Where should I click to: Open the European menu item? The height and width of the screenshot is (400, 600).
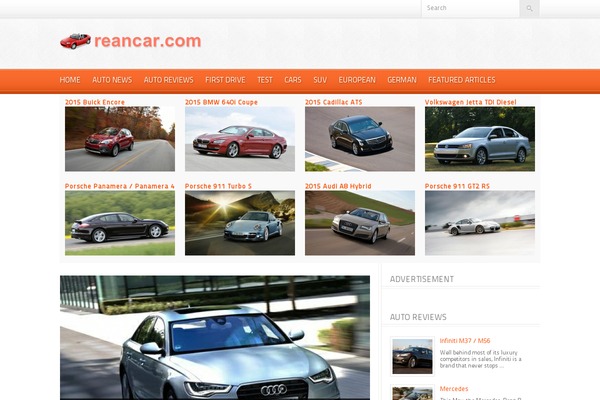pyautogui.click(x=357, y=80)
